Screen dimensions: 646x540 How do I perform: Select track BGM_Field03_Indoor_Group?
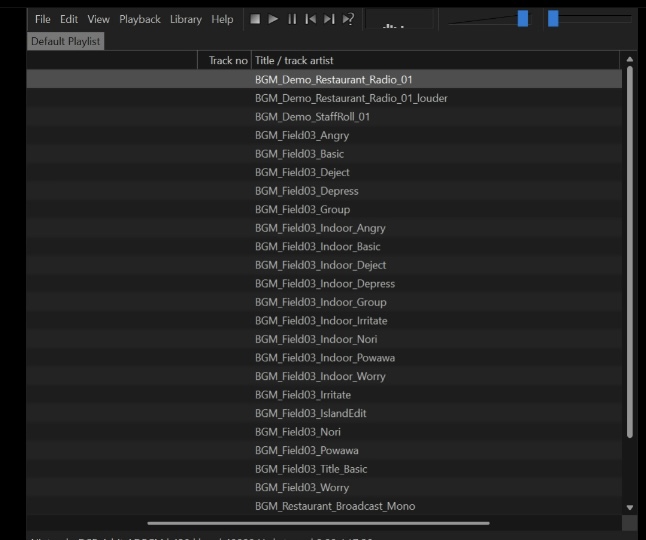(324, 302)
